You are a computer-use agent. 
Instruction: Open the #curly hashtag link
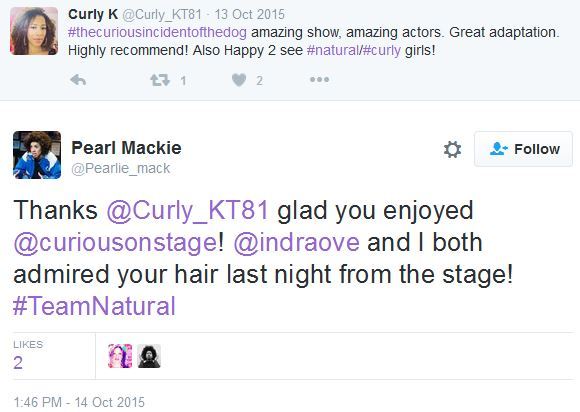[381, 50]
